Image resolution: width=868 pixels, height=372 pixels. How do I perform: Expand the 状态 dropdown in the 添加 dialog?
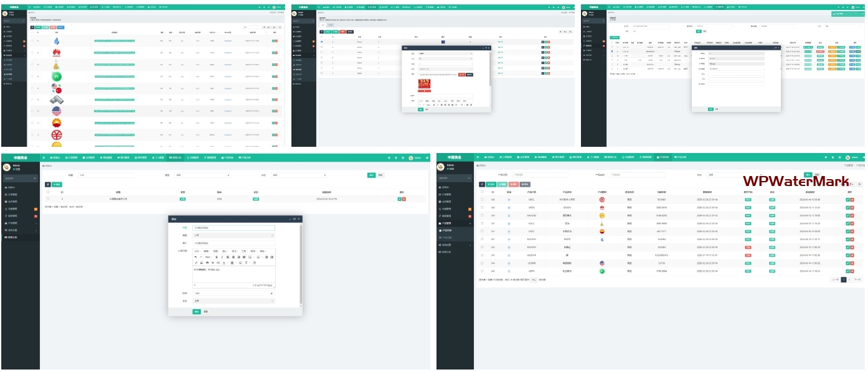[x=234, y=301]
